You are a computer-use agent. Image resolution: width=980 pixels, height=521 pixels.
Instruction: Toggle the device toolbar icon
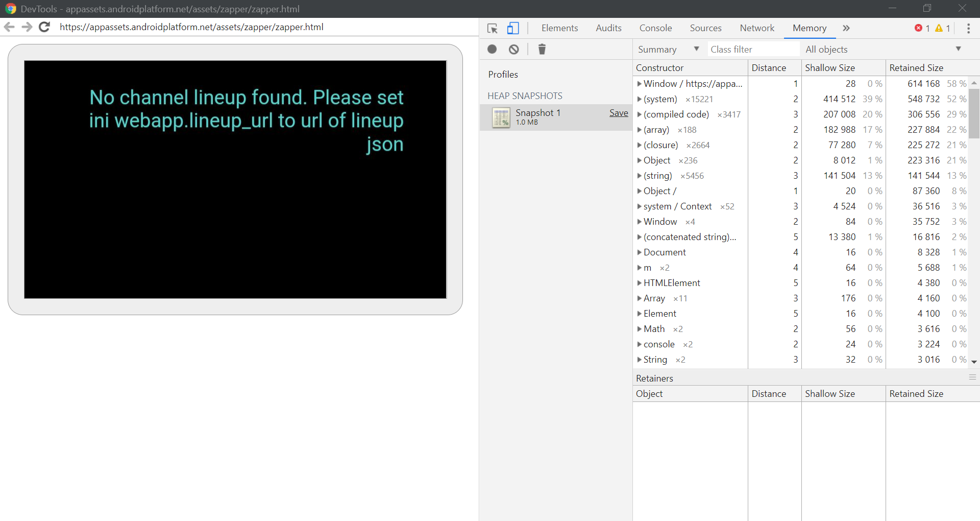coord(513,29)
